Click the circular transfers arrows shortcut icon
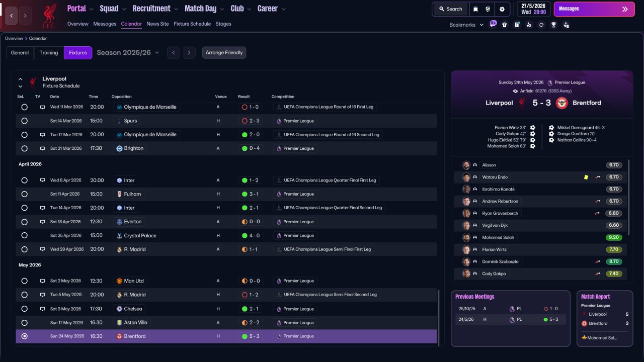 pos(541,25)
